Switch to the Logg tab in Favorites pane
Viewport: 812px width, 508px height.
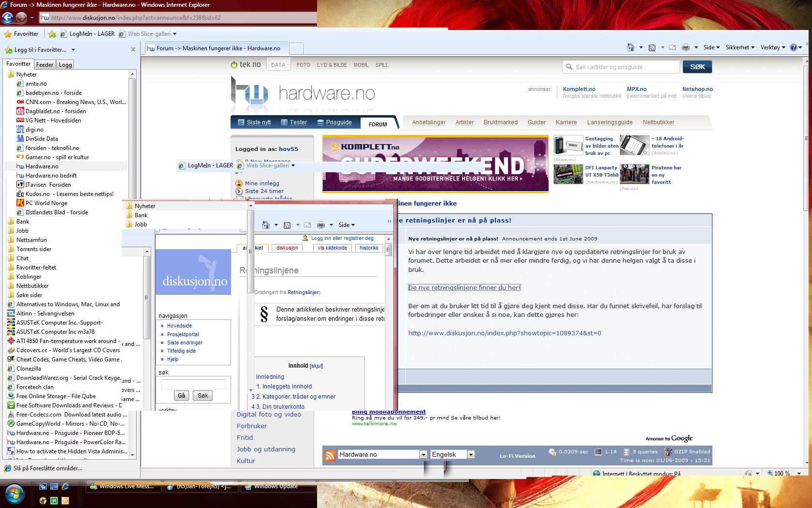click(x=65, y=65)
